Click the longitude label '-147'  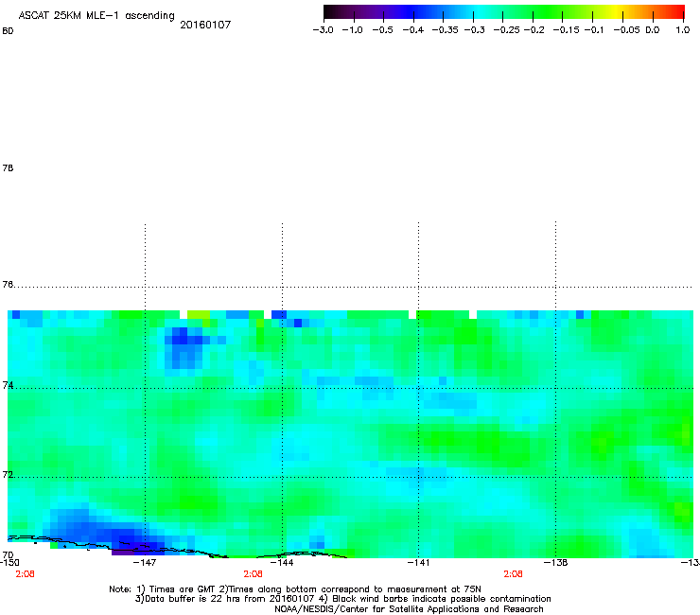145,562
